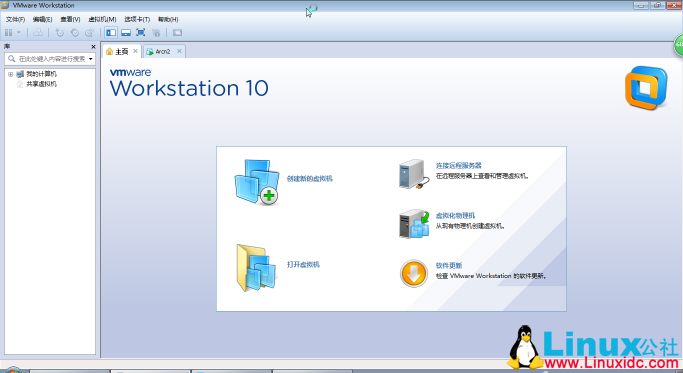Switch to the 主页 home tab

point(122,51)
